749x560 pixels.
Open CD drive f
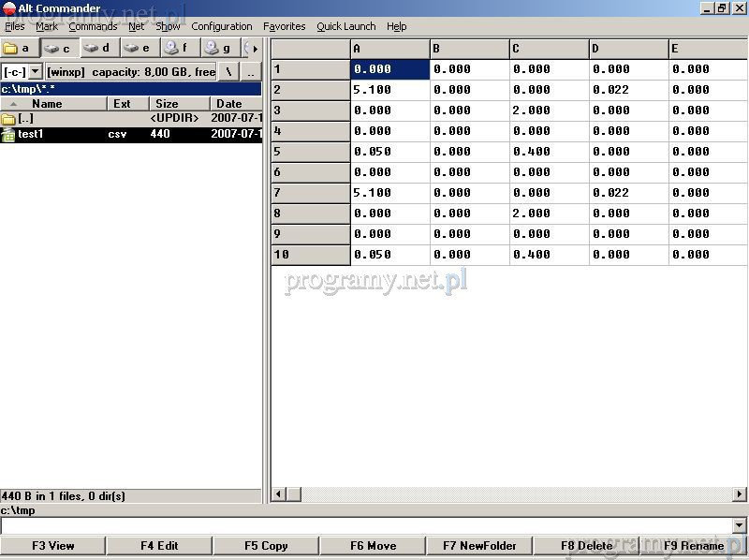click(x=178, y=48)
